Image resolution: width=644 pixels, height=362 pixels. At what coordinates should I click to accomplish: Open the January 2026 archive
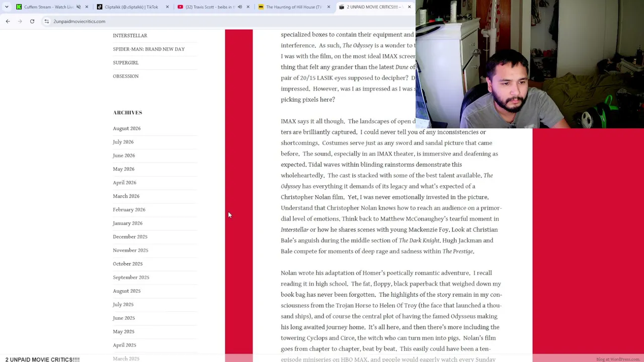pos(127,224)
